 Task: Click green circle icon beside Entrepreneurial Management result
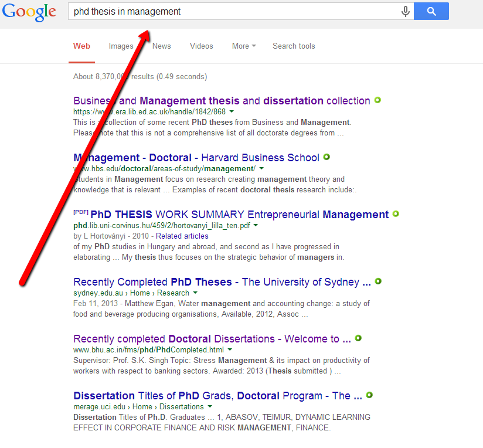(x=396, y=214)
